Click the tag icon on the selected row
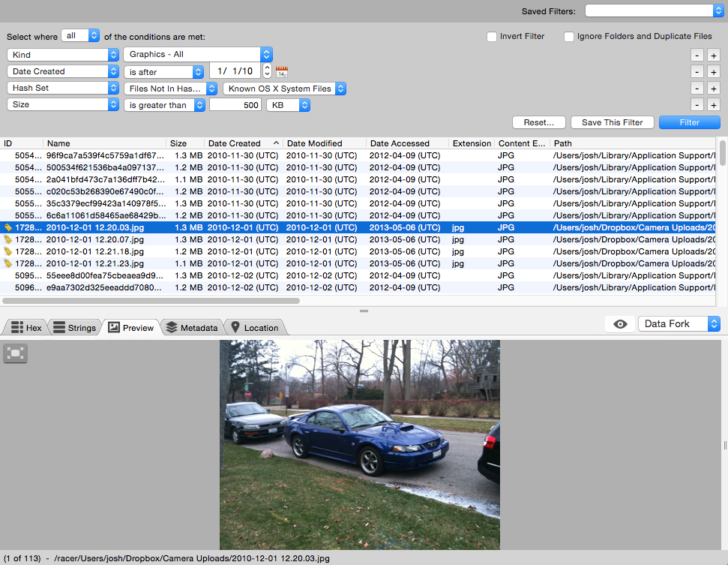 point(7,227)
